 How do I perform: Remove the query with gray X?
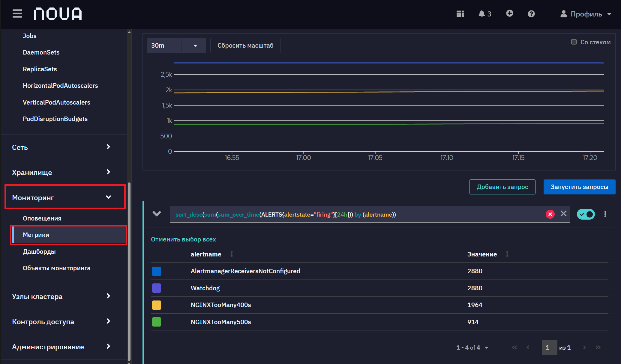pos(563,214)
